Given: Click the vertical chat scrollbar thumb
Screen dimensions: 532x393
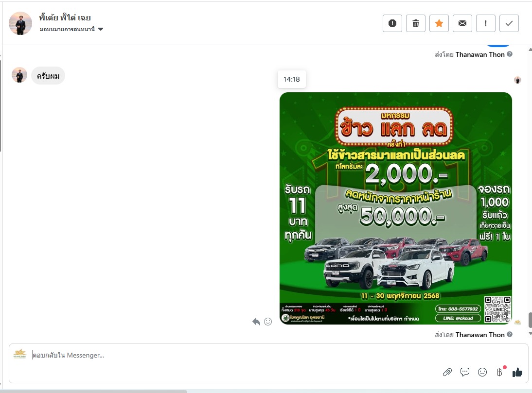Looking at the screenshot, I should click(530, 320).
